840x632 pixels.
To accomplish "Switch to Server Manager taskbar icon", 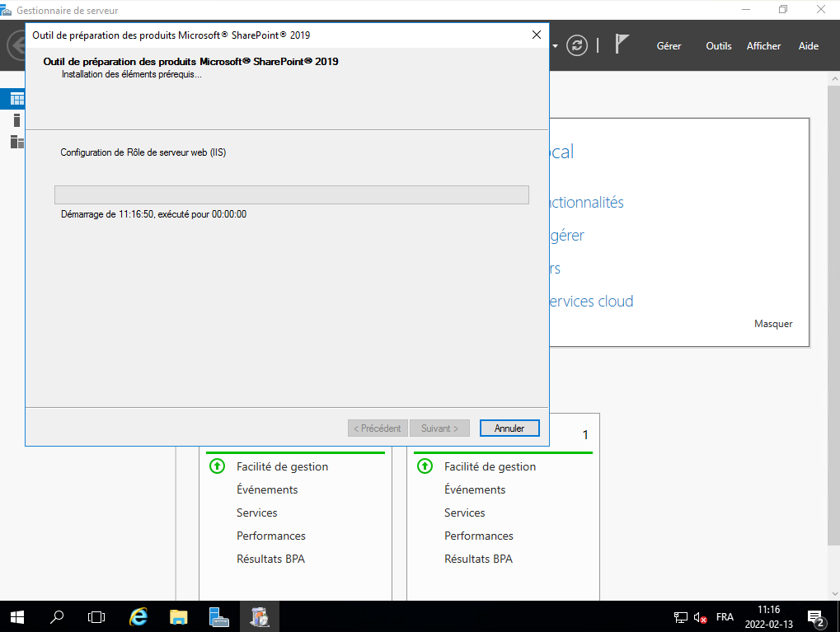I will (218, 616).
